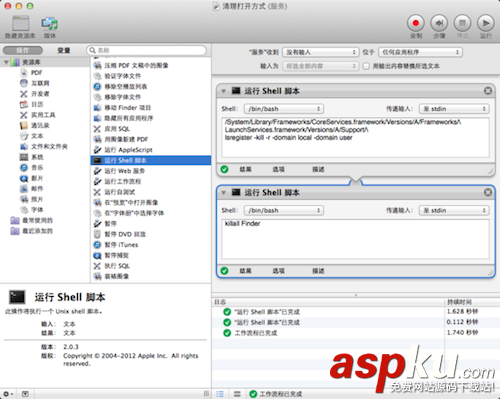Select the 运行 AppleScript action
Screen dimensions: 500x399
coord(151,150)
